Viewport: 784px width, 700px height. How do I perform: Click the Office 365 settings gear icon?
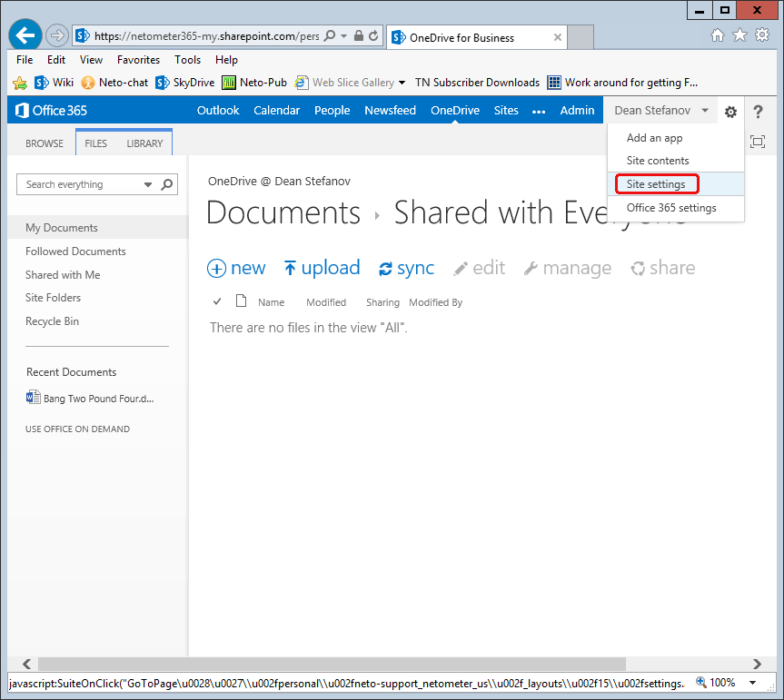click(730, 112)
